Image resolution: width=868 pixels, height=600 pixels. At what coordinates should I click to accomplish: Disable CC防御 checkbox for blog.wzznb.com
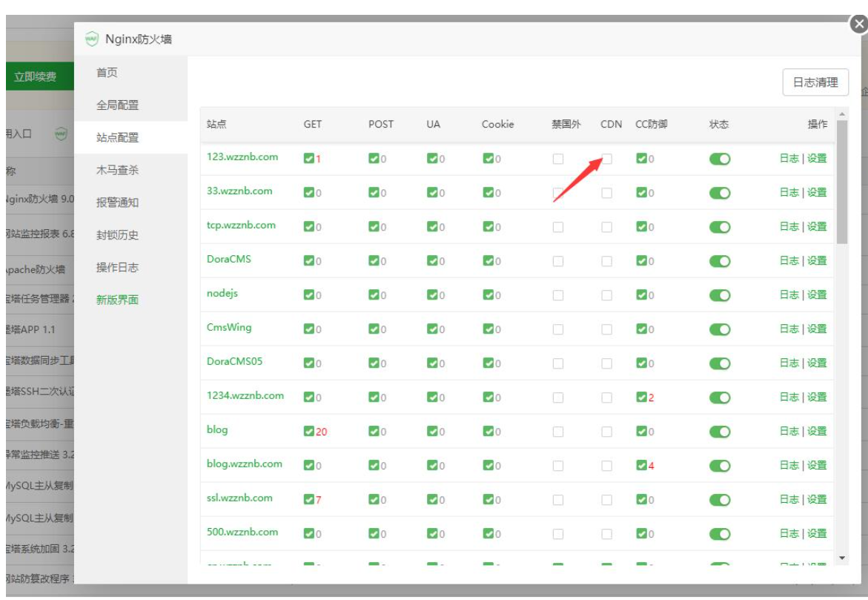point(641,466)
